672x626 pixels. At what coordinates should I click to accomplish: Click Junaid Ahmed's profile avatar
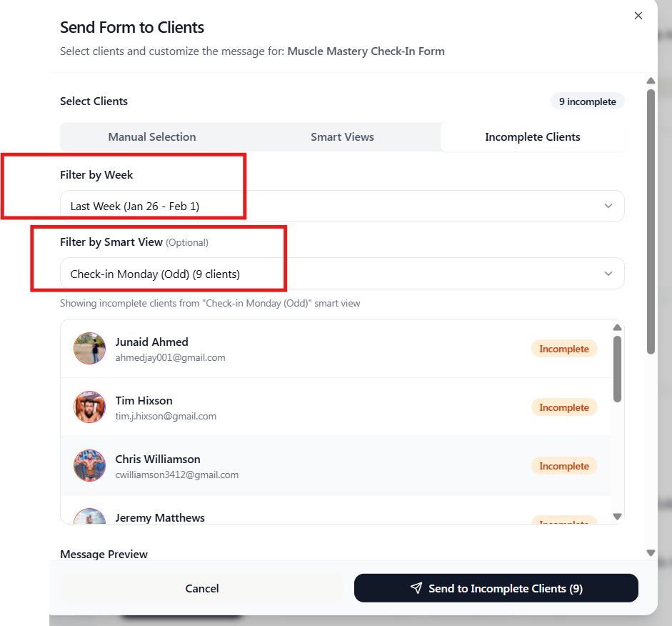click(90, 349)
